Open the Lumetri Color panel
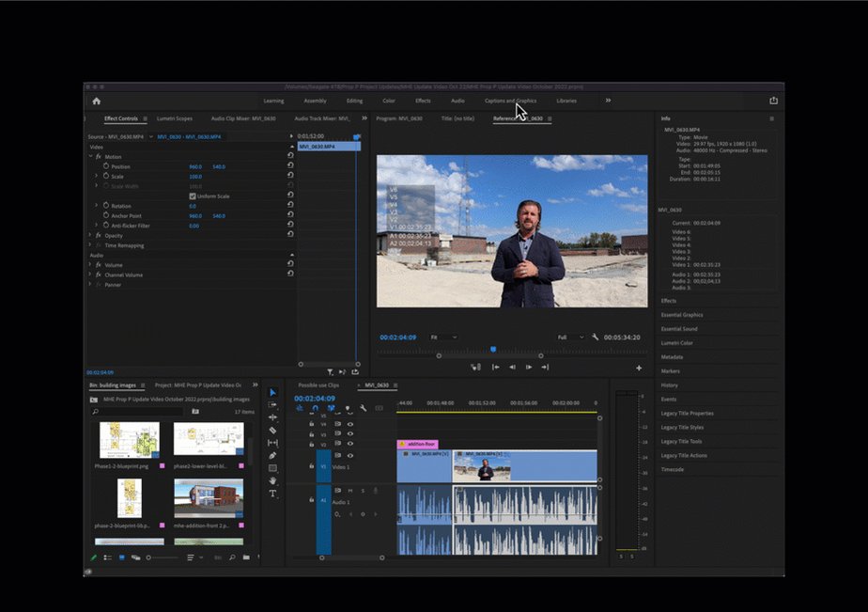This screenshot has width=868, height=612. pyautogui.click(x=676, y=343)
